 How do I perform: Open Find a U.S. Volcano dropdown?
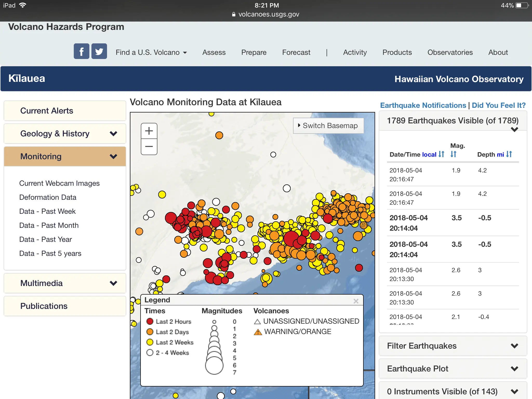pyautogui.click(x=151, y=52)
